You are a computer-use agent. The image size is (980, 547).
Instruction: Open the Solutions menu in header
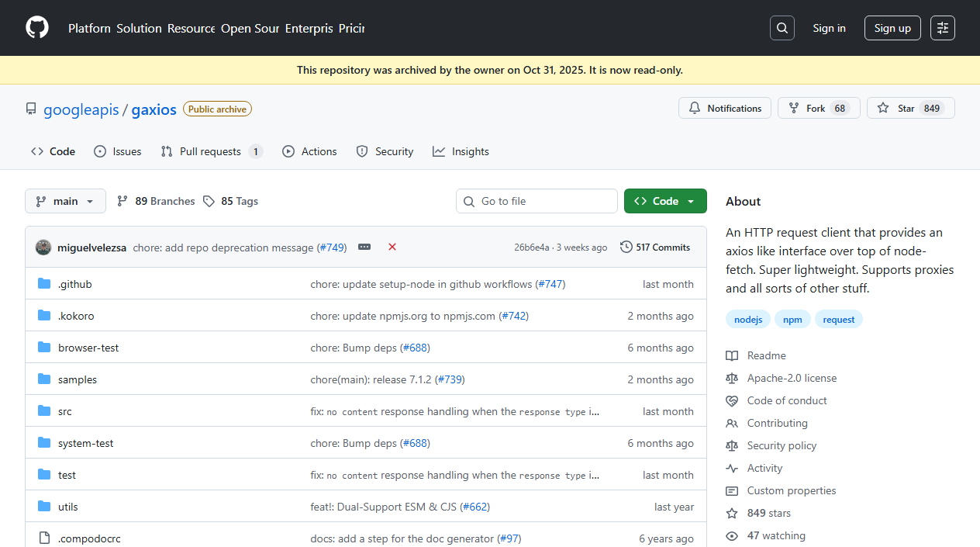tap(140, 28)
